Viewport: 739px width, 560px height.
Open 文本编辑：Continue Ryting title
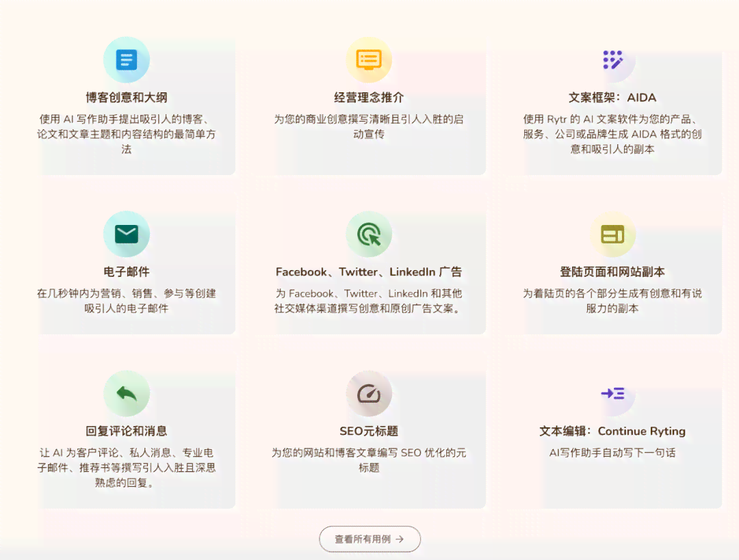[612, 431]
